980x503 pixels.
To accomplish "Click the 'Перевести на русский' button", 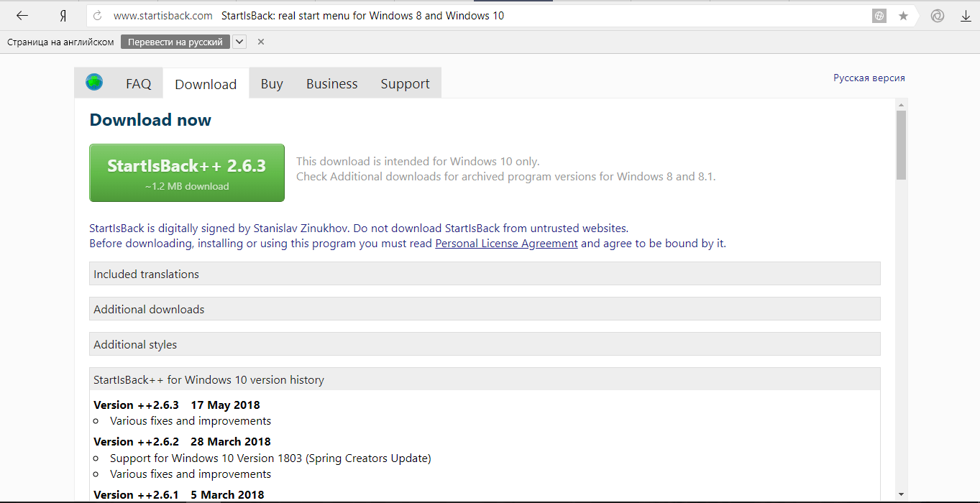I will pyautogui.click(x=175, y=42).
